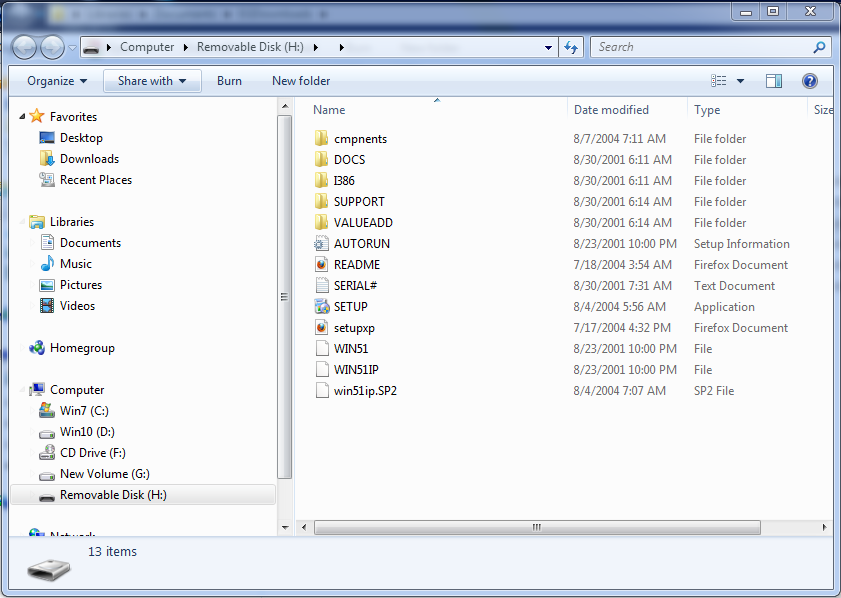Select the DOCS folder icon
The image size is (841, 598).
point(321,159)
